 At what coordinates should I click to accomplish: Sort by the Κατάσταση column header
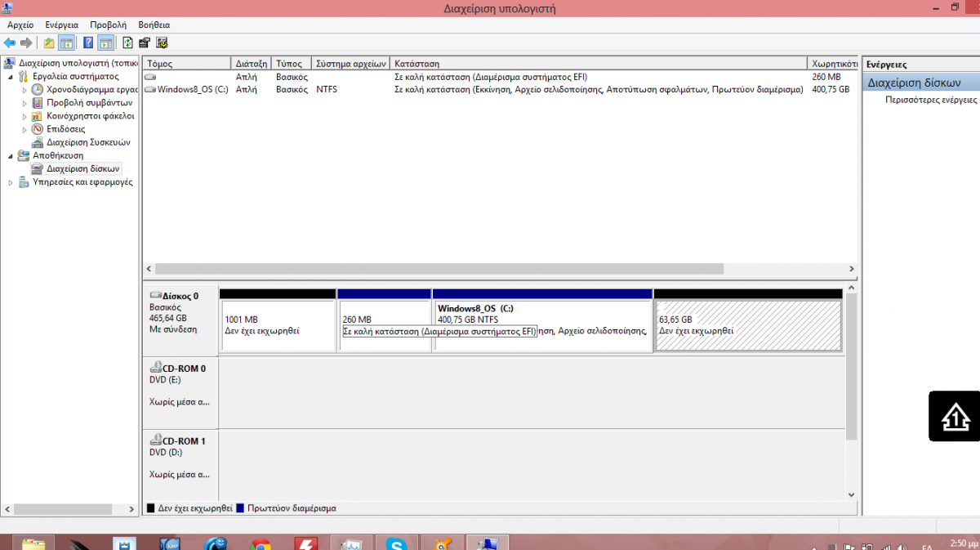tap(599, 63)
